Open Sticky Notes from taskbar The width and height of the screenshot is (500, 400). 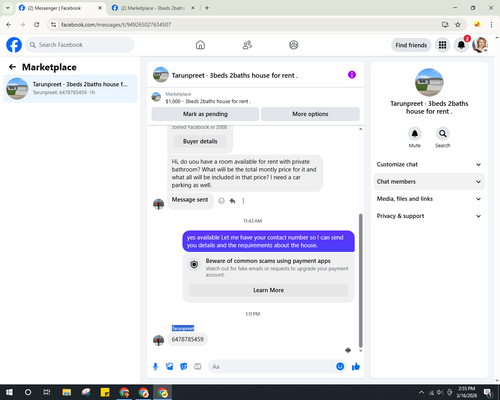point(105,392)
